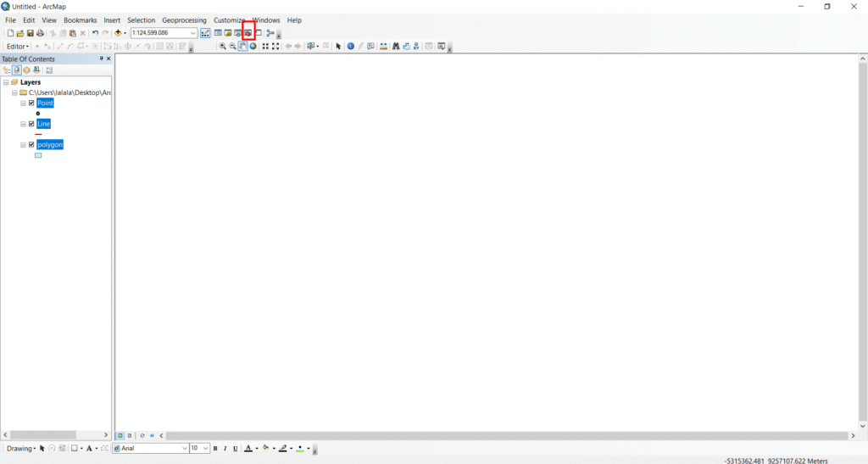Select the Zoom In tool
868x464 pixels.
[x=223, y=47]
